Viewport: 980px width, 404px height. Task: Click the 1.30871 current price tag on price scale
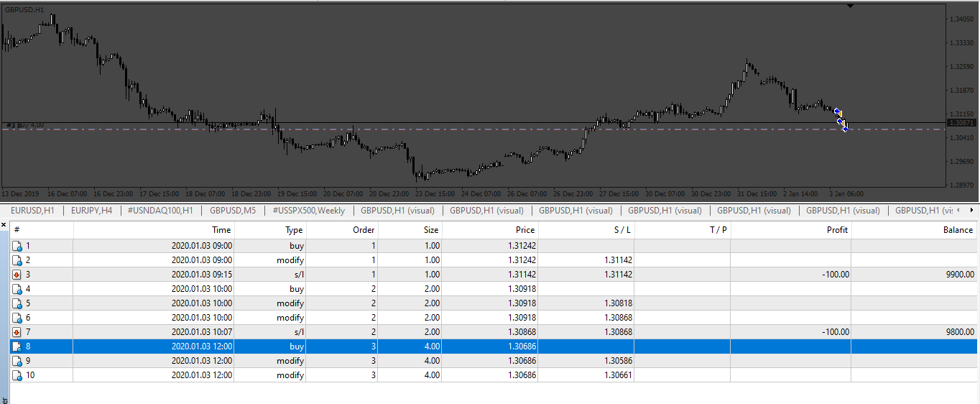point(961,123)
